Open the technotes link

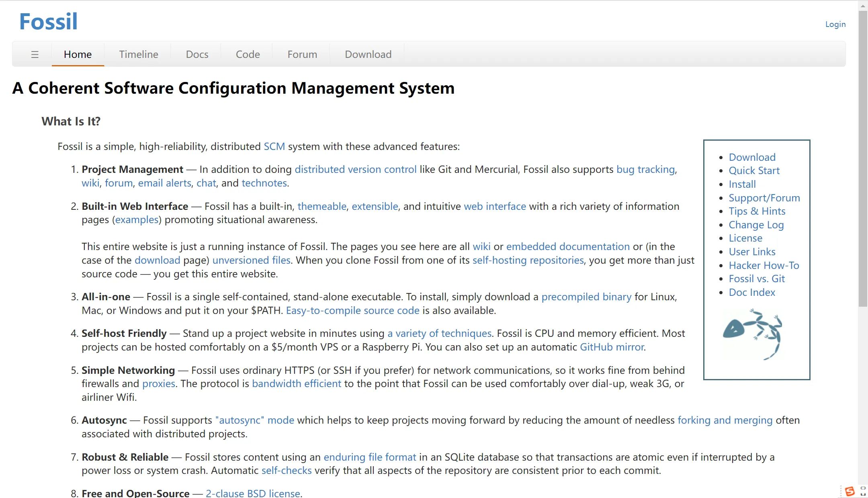click(x=264, y=183)
